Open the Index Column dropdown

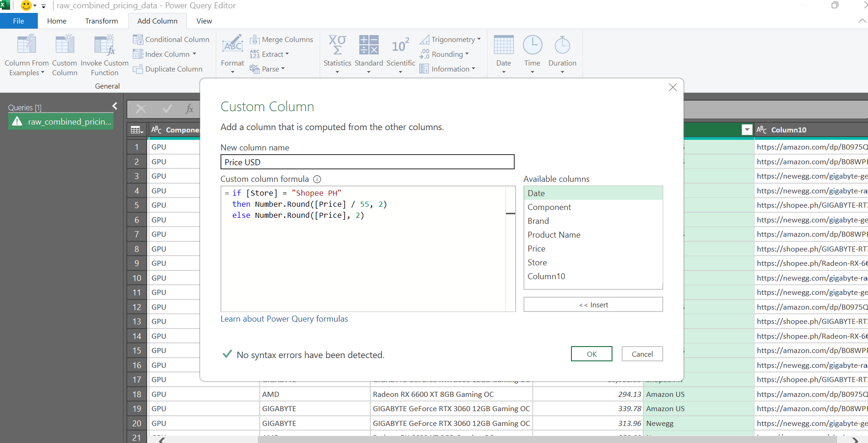tap(194, 54)
